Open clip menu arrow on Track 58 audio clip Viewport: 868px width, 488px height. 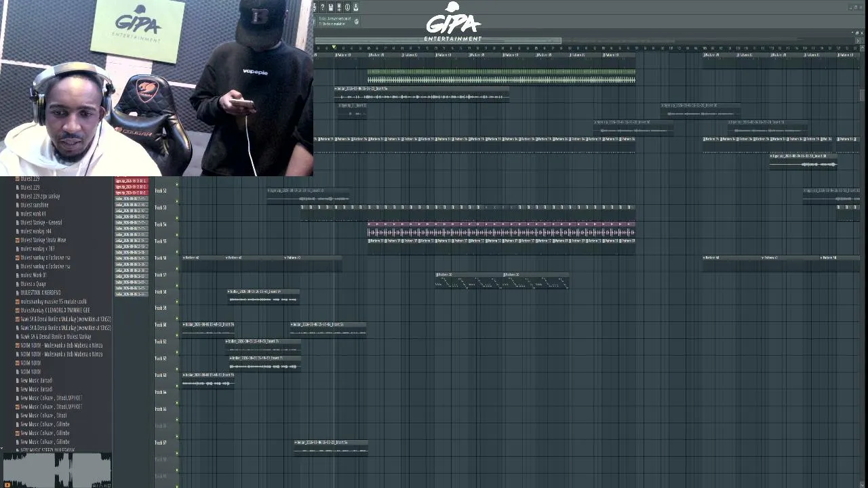click(230, 292)
